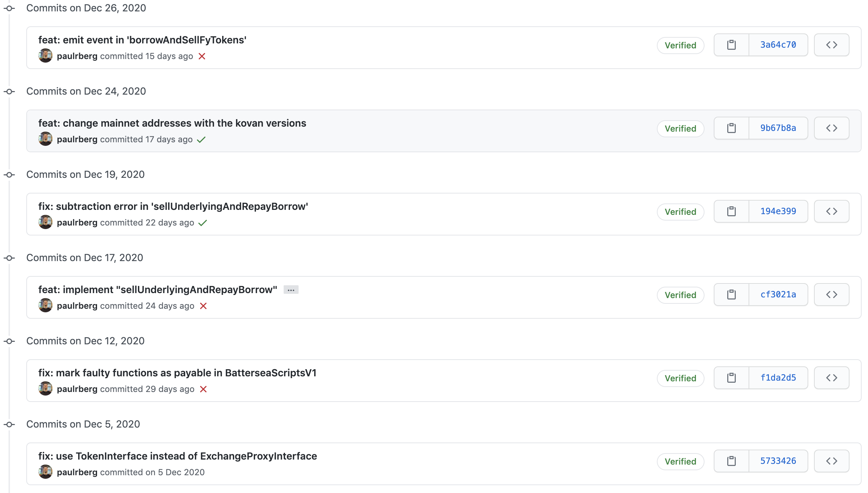Browse repository at commit f1da2d5

pos(831,378)
